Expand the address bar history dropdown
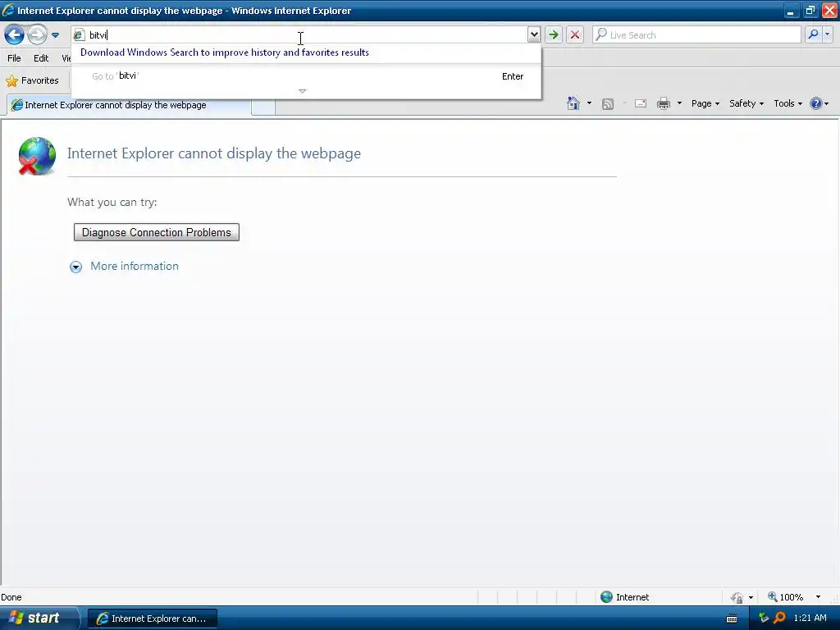 pyautogui.click(x=533, y=34)
